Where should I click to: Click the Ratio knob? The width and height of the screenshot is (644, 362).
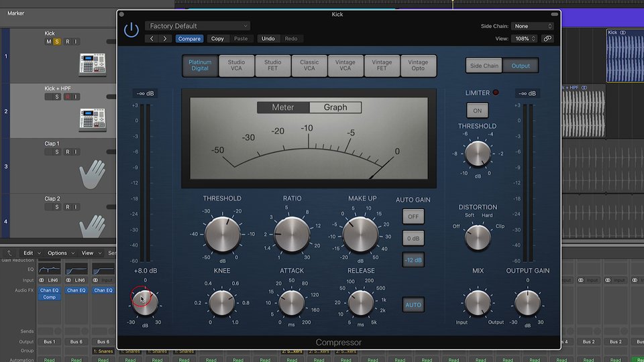[x=292, y=235]
